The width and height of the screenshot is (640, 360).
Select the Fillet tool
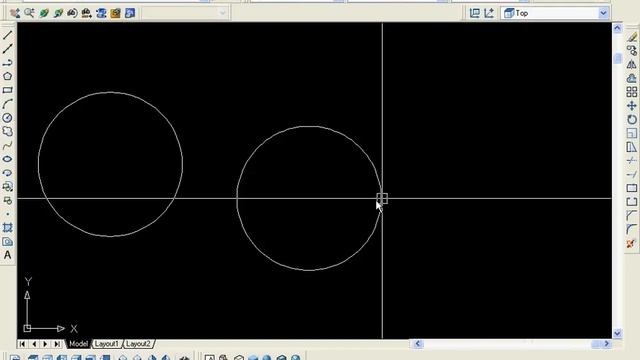point(632,229)
